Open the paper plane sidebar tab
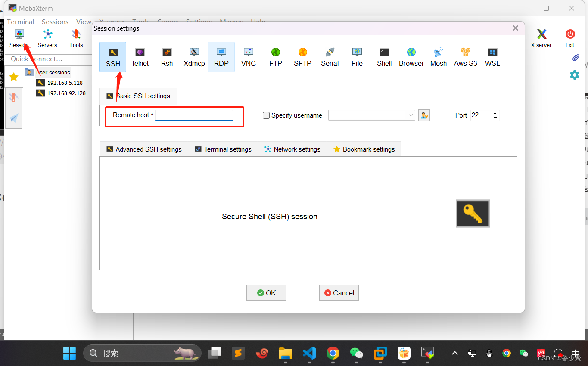 14,118
